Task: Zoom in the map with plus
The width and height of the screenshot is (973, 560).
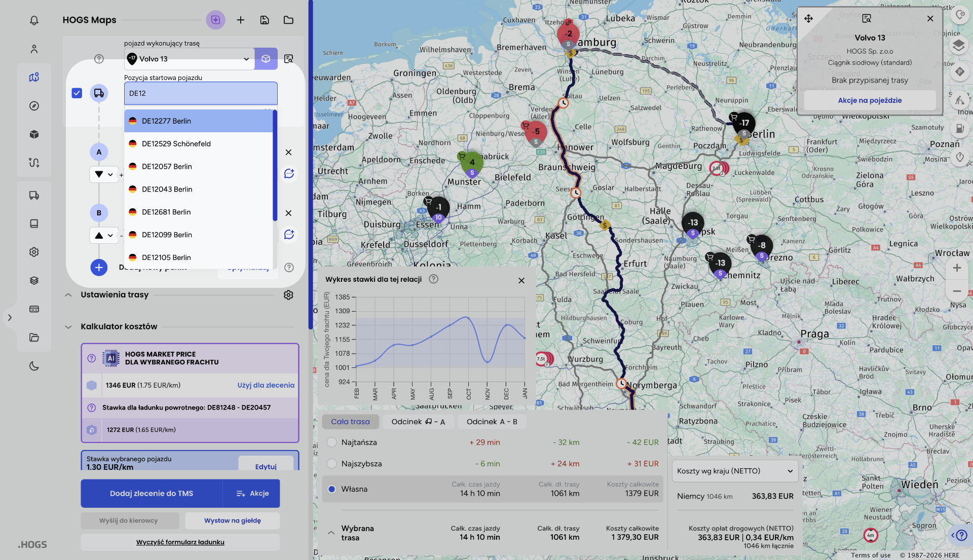Action: tap(957, 268)
